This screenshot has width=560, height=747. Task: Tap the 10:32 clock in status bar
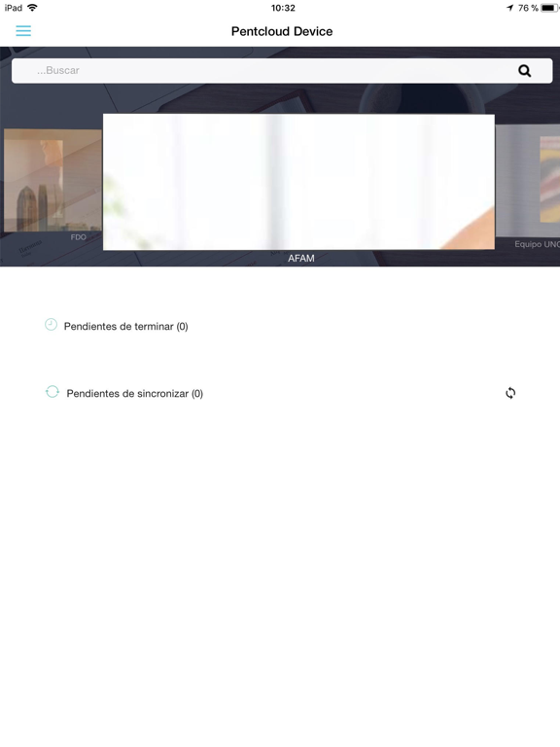pyautogui.click(x=283, y=8)
